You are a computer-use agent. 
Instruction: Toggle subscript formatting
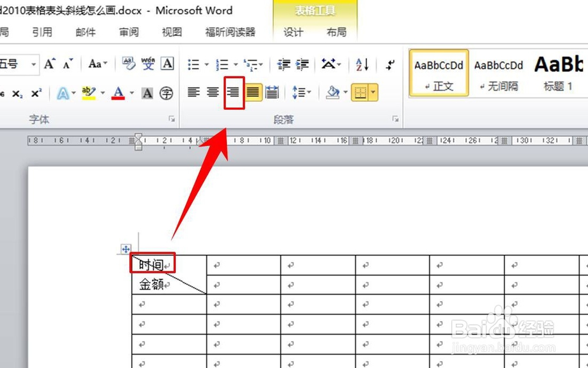(16, 92)
